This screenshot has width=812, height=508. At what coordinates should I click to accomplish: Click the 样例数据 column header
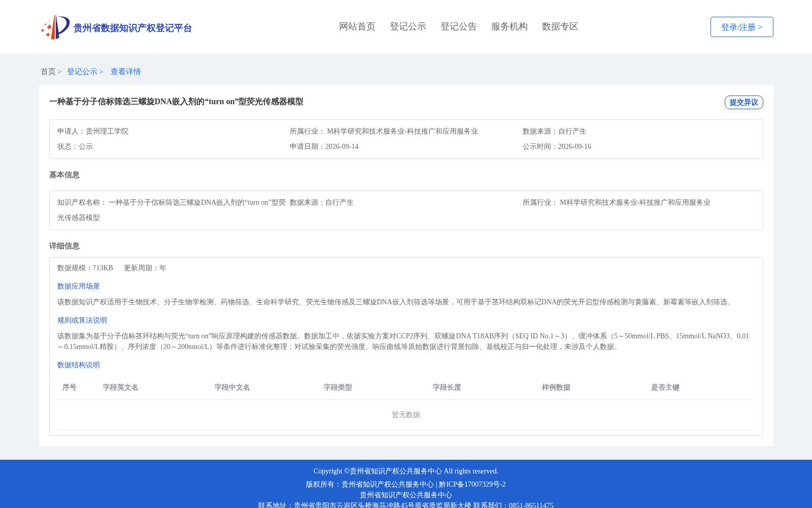pos(556,387)
